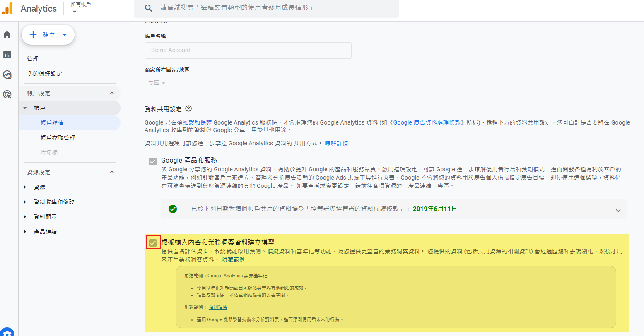Click the 建立 create button

48,35
